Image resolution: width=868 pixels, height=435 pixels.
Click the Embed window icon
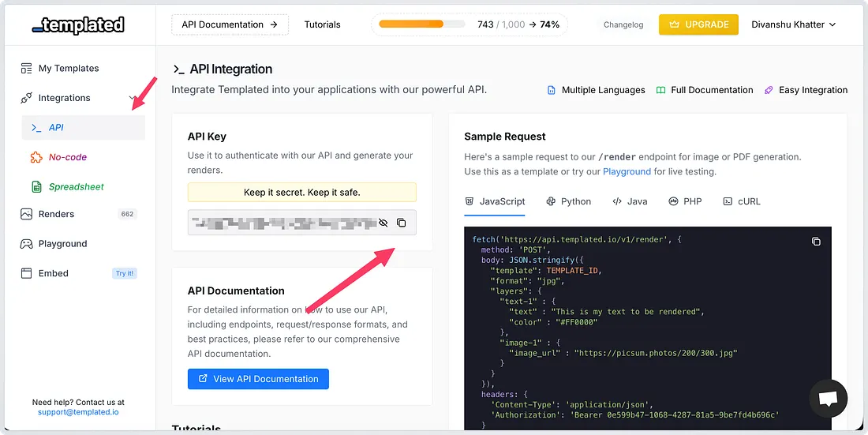click(27, 273)
